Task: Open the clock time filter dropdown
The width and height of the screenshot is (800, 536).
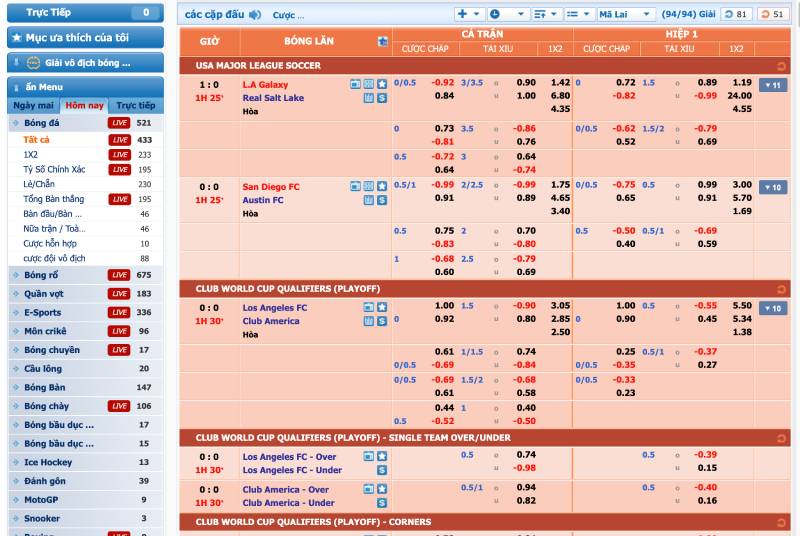Action: click(507, 15)
